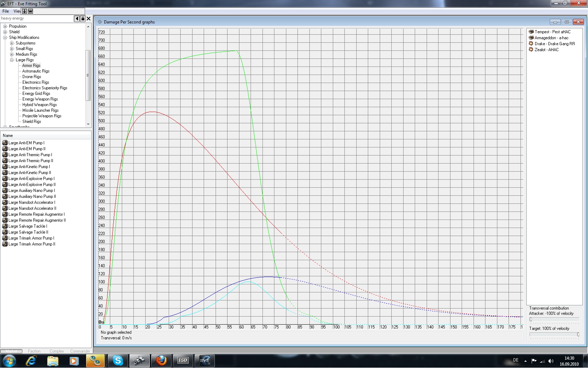Select Large Salvage Tackle I item
Viewport: 588px width, 381px height.
coord(28,226)
